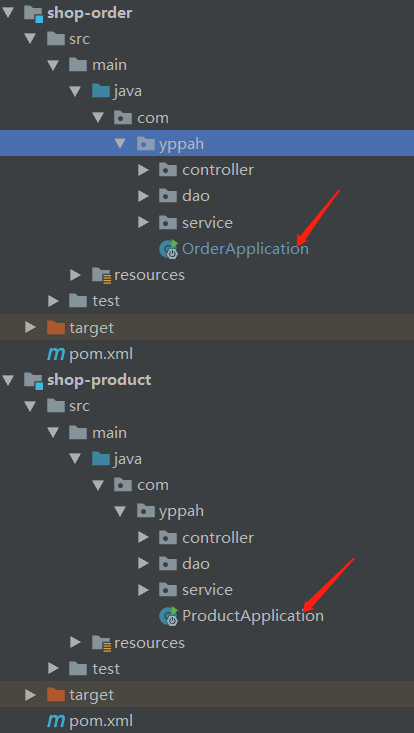Select the com package in shop-product
This screenshot has width=414, height=733.
click(153, 485)
